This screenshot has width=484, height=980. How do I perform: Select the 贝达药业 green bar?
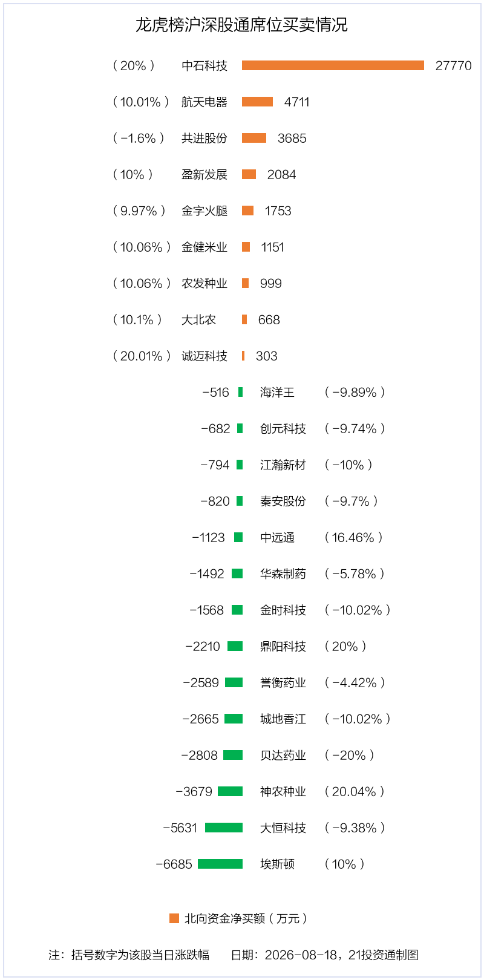tap(233, 755)
